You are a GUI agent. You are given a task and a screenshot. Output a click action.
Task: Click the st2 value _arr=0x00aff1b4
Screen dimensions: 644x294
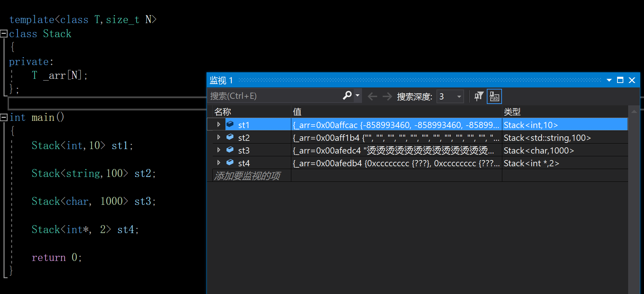click(396, 137)
